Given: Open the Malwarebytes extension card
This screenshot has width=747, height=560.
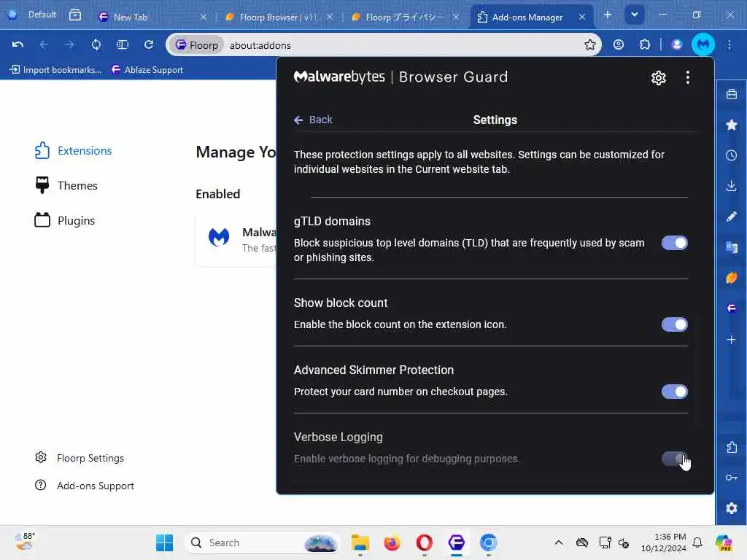Looking at the screenshot, I should click(236, 241).
